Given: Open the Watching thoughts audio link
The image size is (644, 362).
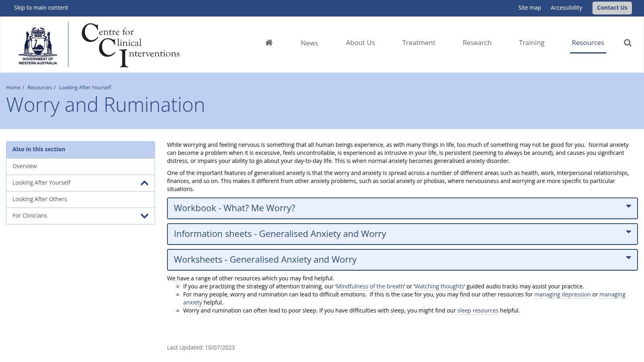Looking at the screenshot, I should (x=439, y=286).
